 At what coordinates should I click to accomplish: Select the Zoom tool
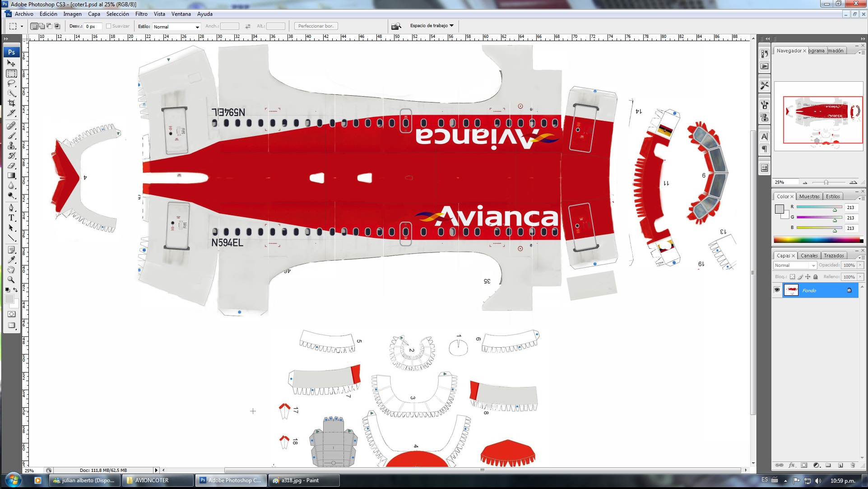point(11,279)
